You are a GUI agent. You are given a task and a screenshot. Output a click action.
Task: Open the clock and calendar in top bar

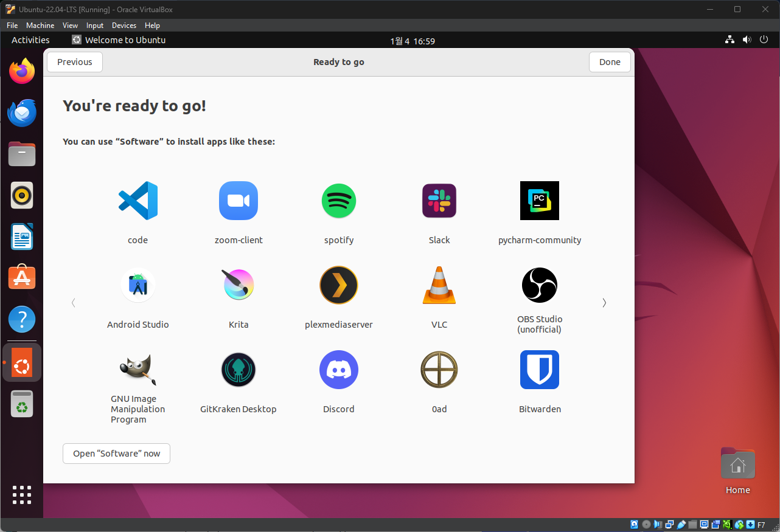tap(413, 41)
